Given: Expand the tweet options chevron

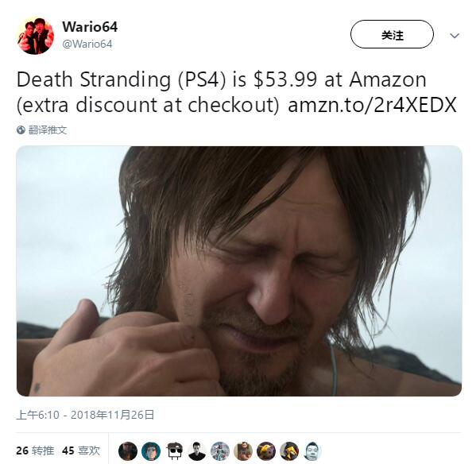Looking at the screenshot, I should (455, 36).
